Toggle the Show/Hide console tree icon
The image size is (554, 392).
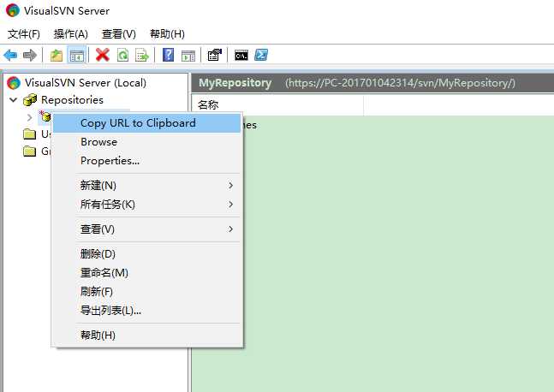click(77, 55)
